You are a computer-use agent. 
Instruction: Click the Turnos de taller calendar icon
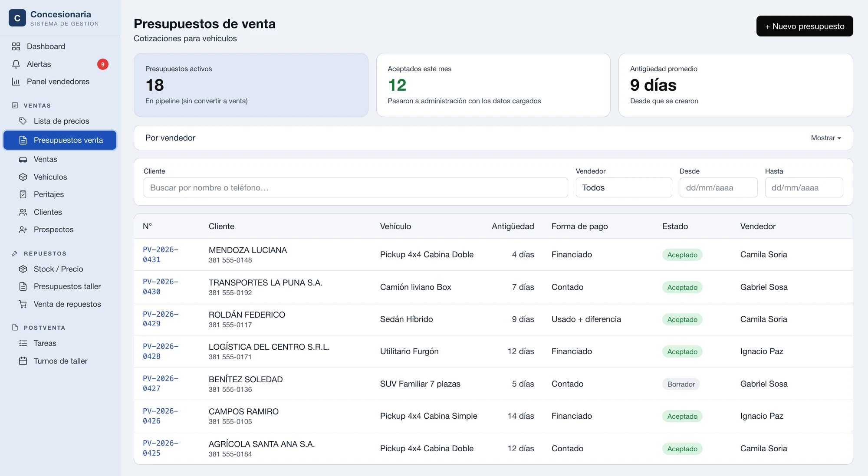coord(23,361)
